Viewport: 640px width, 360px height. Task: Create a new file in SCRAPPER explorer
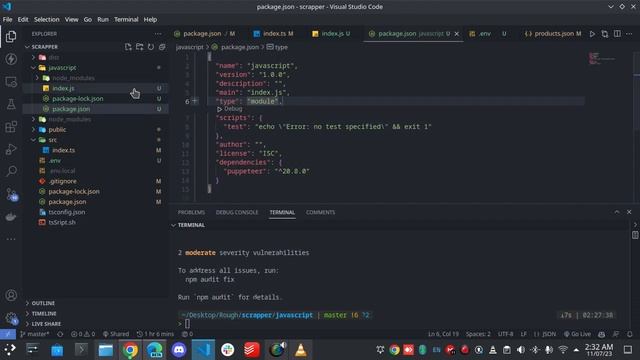(128, 47)
